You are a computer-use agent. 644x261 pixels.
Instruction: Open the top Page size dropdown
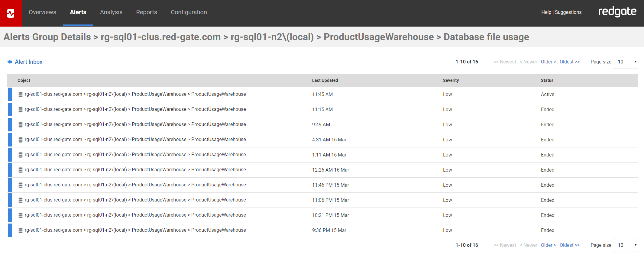coord(626,62)
